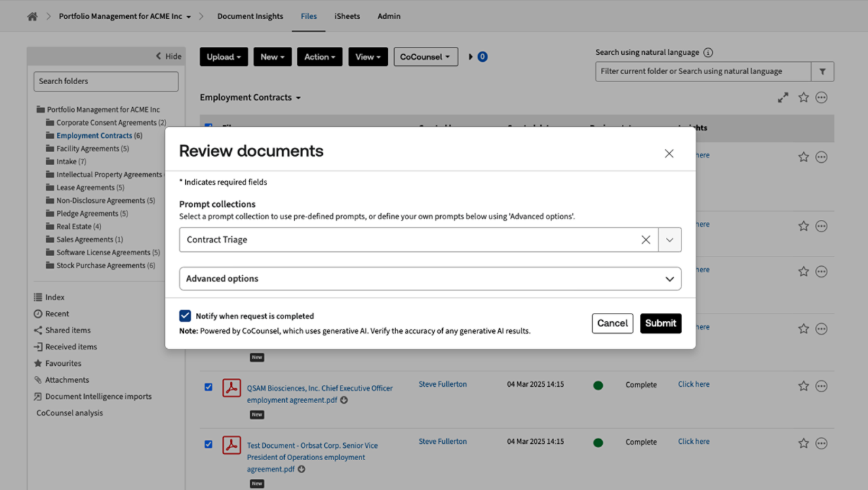Viewport: 868px width, 490px height.
Task: Star the Employment Contracts folder
Action: pos(804,98)
